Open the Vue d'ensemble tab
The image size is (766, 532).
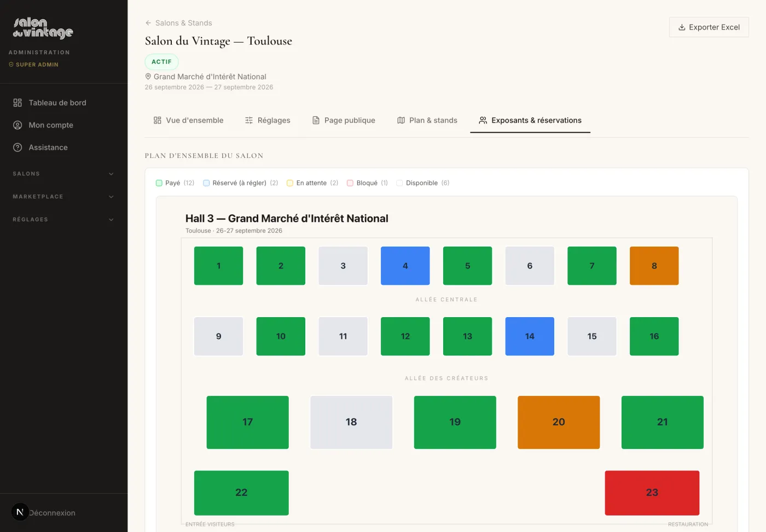coord(189,120)
